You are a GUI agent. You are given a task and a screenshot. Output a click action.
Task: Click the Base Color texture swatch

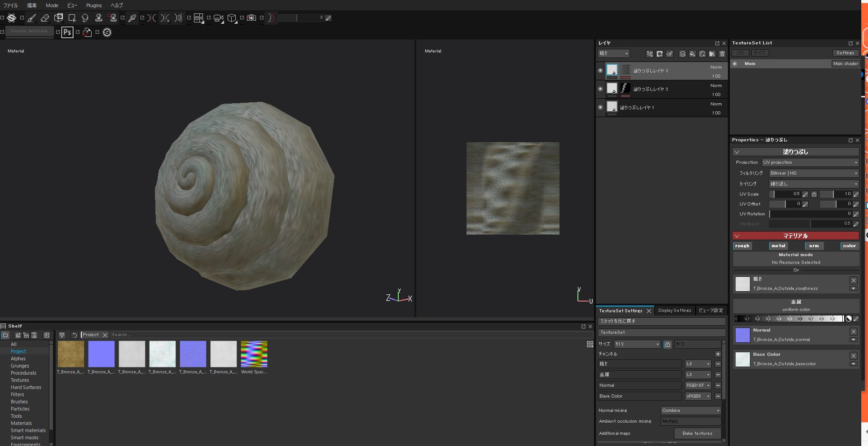pos(742,359)
